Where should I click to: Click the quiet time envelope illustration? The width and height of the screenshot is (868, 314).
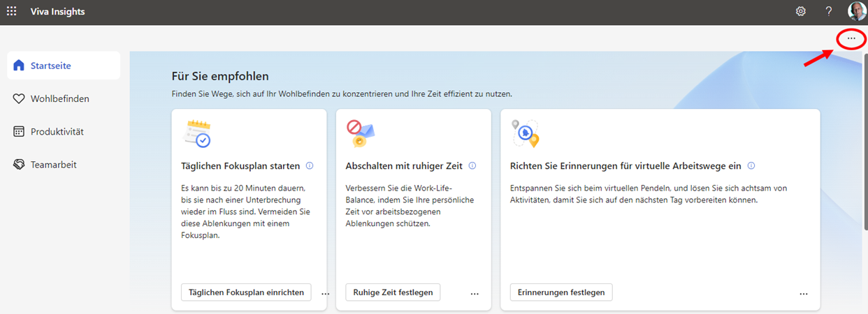click(x=361, y=133)
